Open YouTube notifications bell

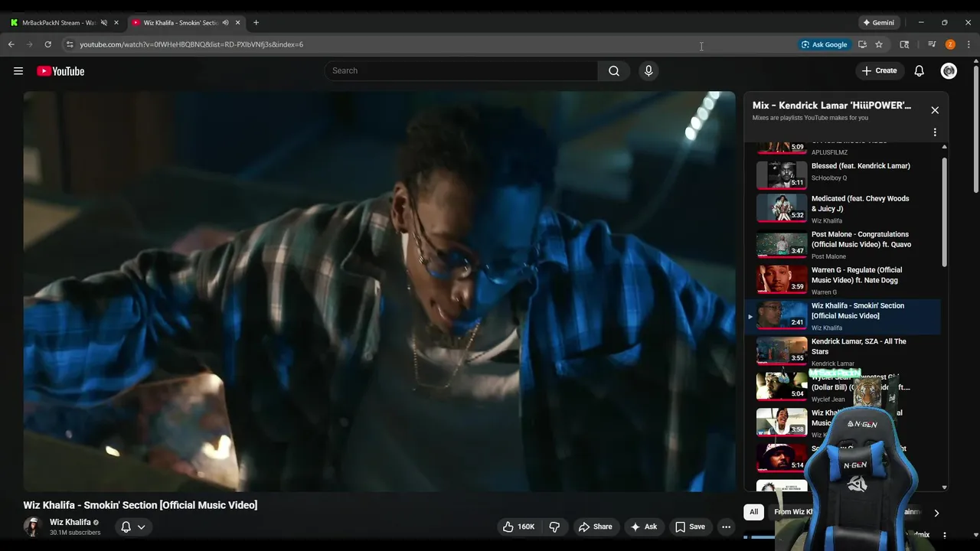[920, 70]
